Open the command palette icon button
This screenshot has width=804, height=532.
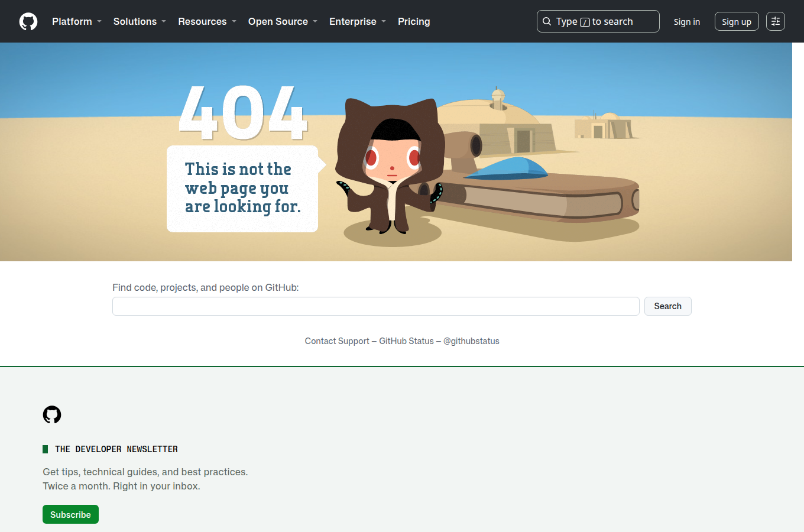pyautogui.click(x=776, y=21)
